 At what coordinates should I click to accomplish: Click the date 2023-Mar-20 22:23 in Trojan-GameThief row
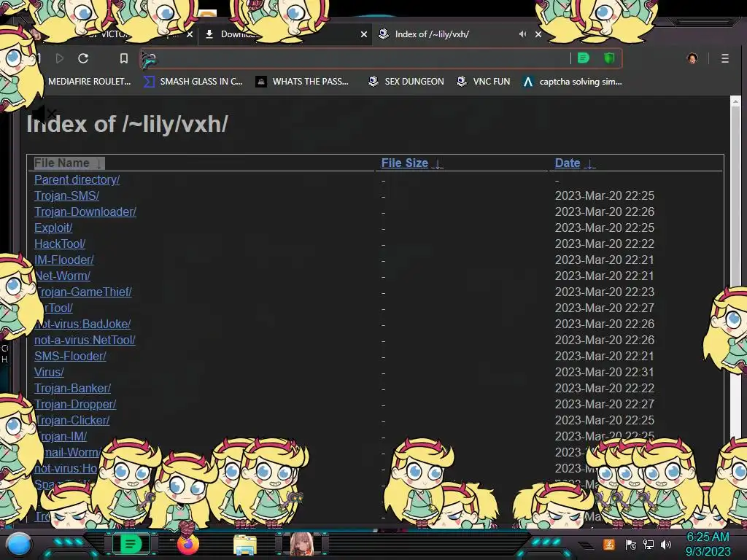coord(604,292)
